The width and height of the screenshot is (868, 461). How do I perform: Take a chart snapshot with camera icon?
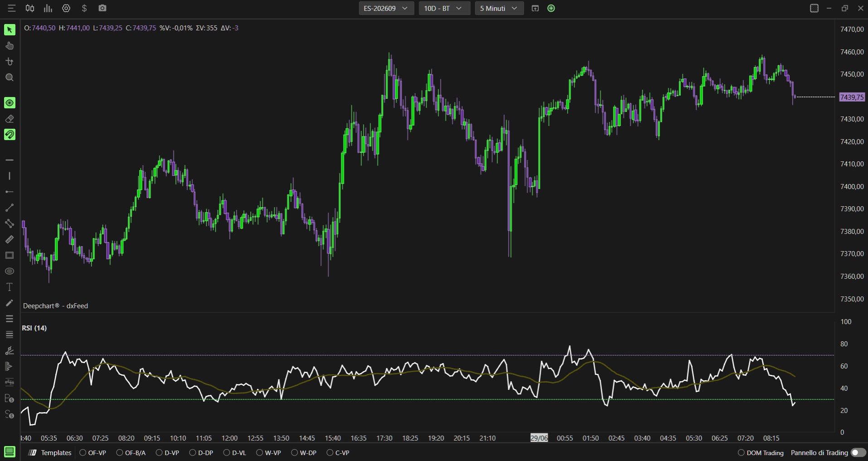point(102,8)
